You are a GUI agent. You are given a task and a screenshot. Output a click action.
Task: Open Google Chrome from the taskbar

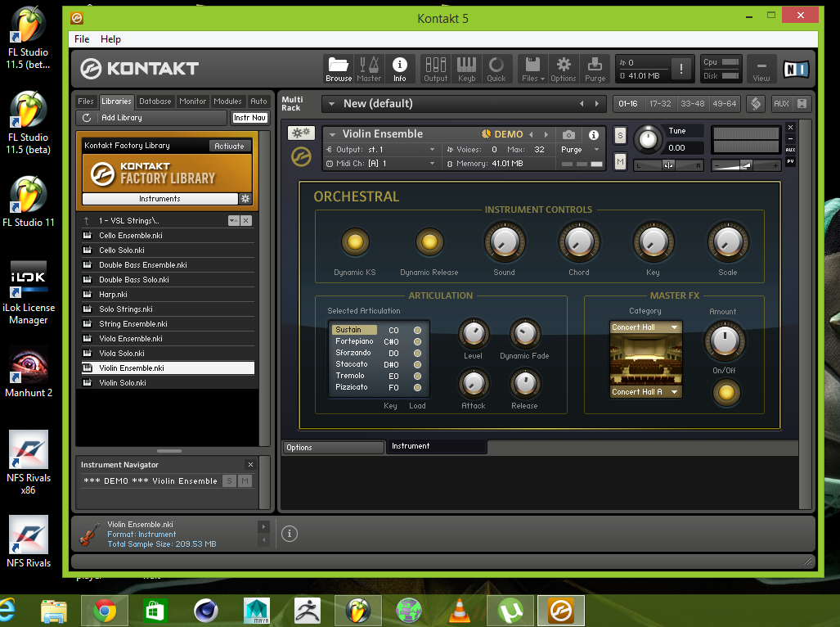click(x=105, y=611)
